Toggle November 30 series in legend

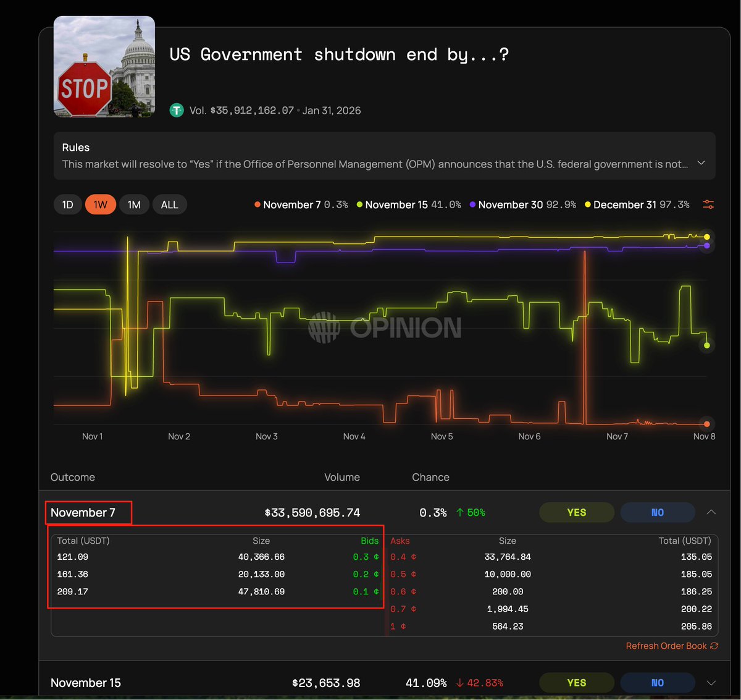[x=523, y=205]
